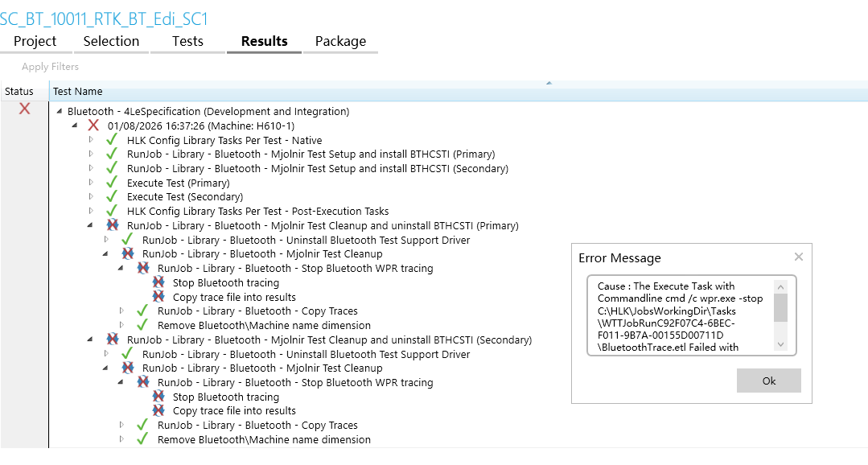The height and width of the screenshot is (465, 868).
Task: Expand HLK Config Library Tasks Per Test - Native
Action: click(x=91, y=140)
